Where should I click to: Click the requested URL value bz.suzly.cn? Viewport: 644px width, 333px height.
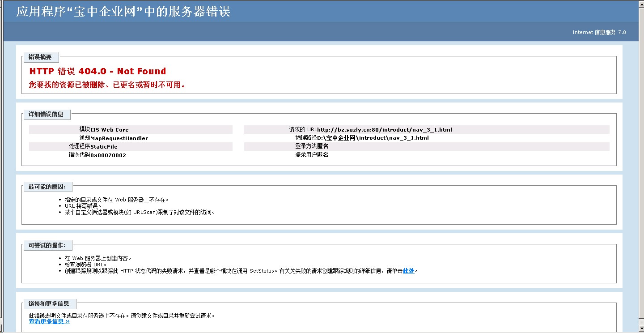(384, 130)
